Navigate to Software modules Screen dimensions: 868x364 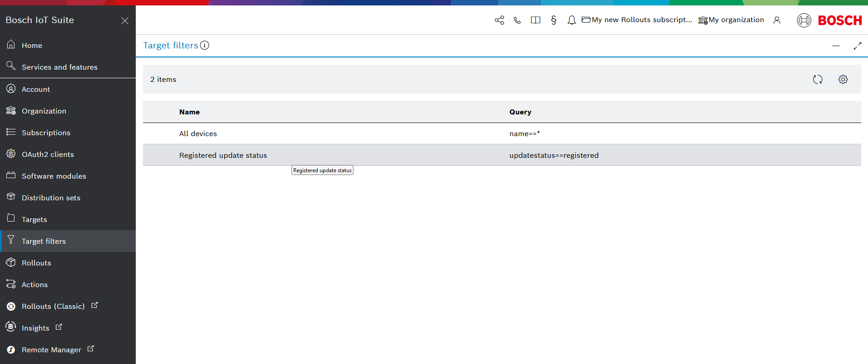pyautogui.click(x=53, y=176)
